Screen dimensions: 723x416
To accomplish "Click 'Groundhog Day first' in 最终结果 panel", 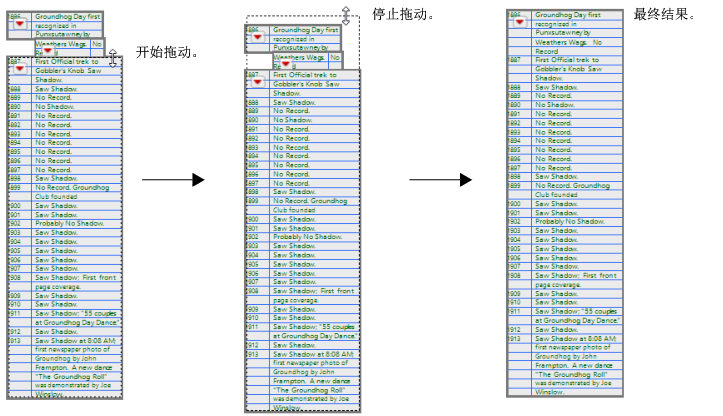I will tap(568, 15).
